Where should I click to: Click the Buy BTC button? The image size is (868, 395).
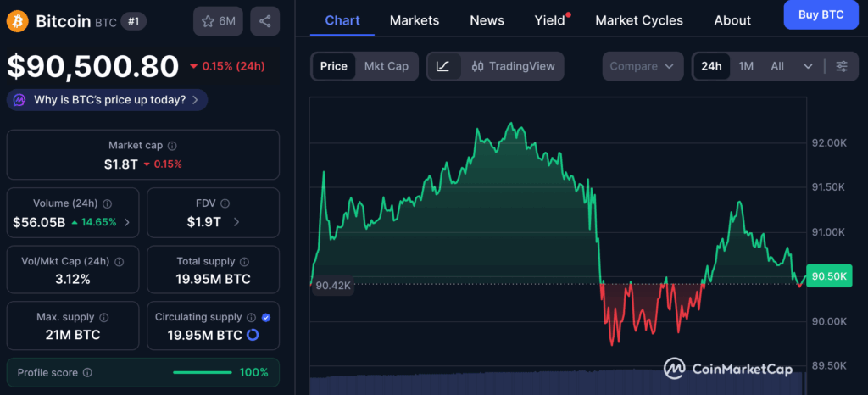coord(821,14)
